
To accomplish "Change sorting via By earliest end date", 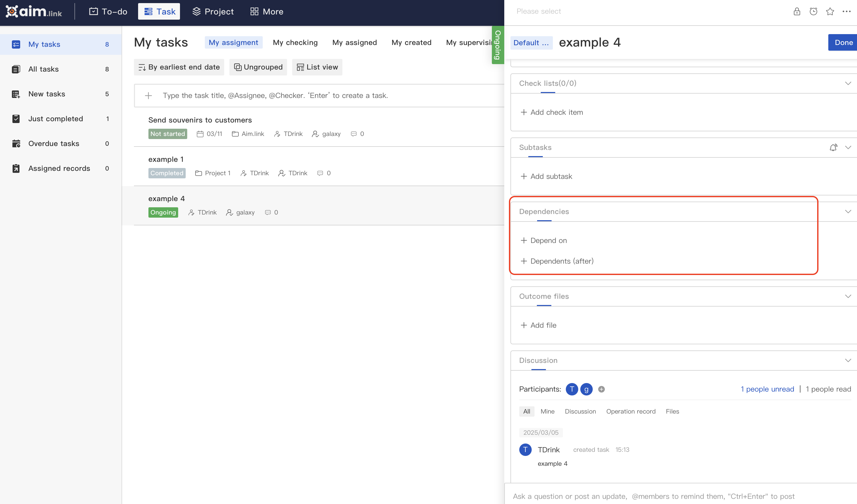I will coord(179,67).
